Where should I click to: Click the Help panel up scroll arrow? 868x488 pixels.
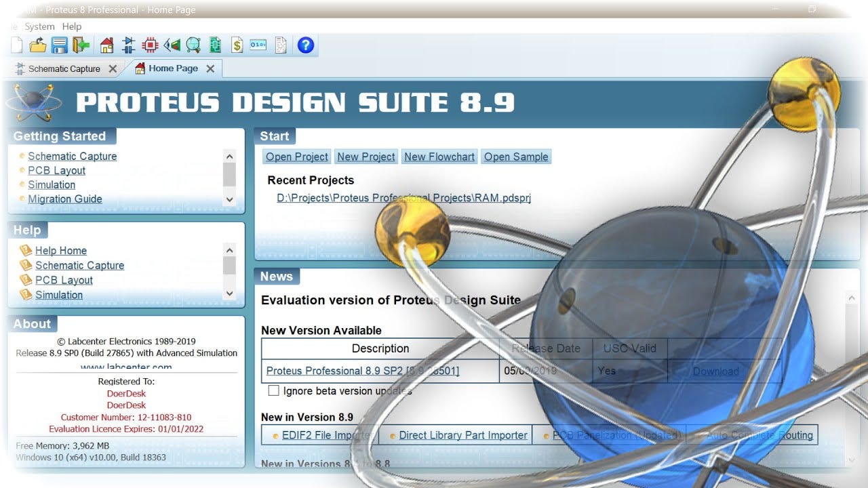coord(229,250)
